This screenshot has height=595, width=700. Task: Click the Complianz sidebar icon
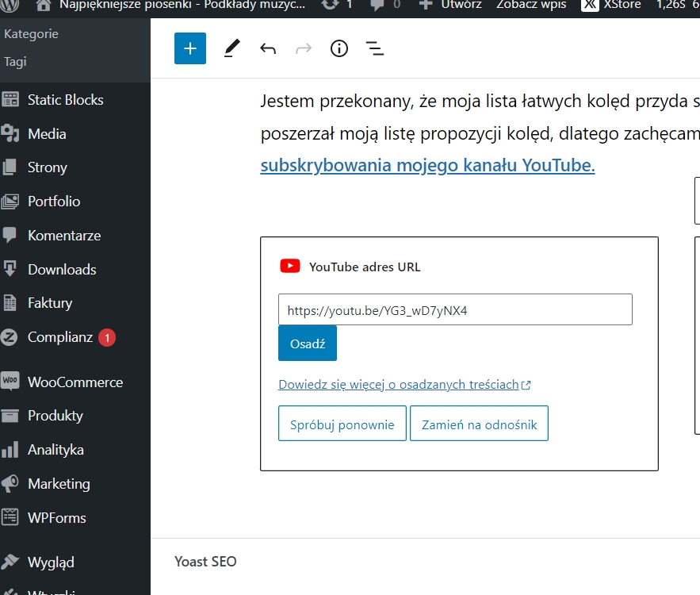point(10,337)
